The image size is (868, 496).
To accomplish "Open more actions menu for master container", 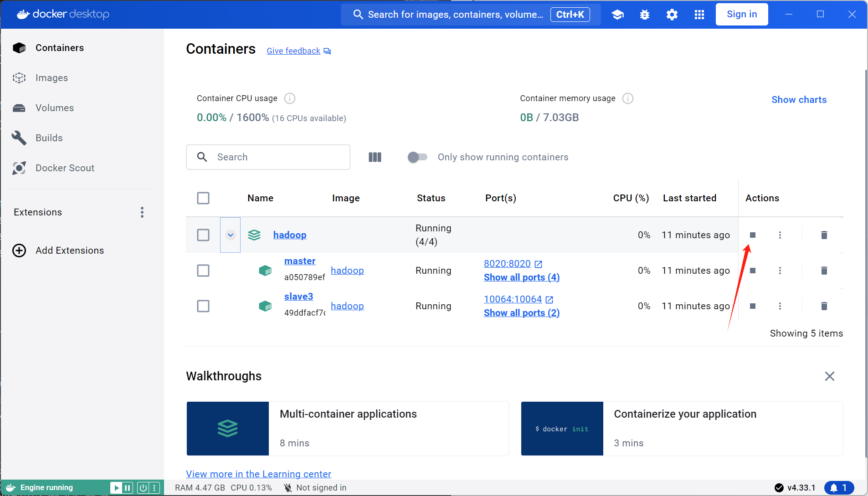I will coord(780,271).
